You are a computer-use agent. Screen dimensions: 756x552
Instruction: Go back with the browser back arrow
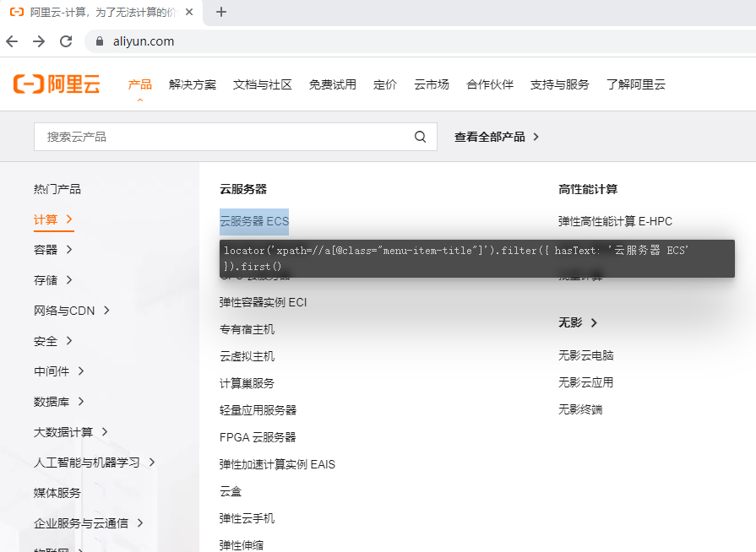pos(12,41)
